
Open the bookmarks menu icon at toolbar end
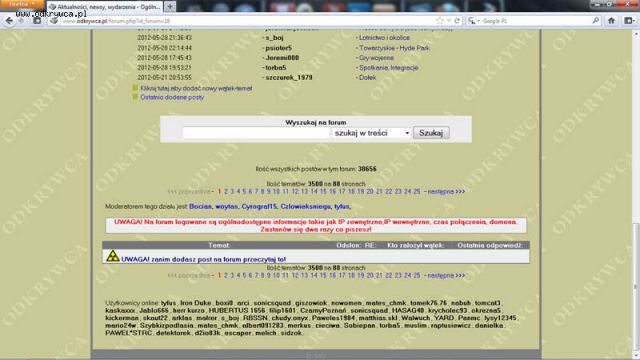(629, 20)
